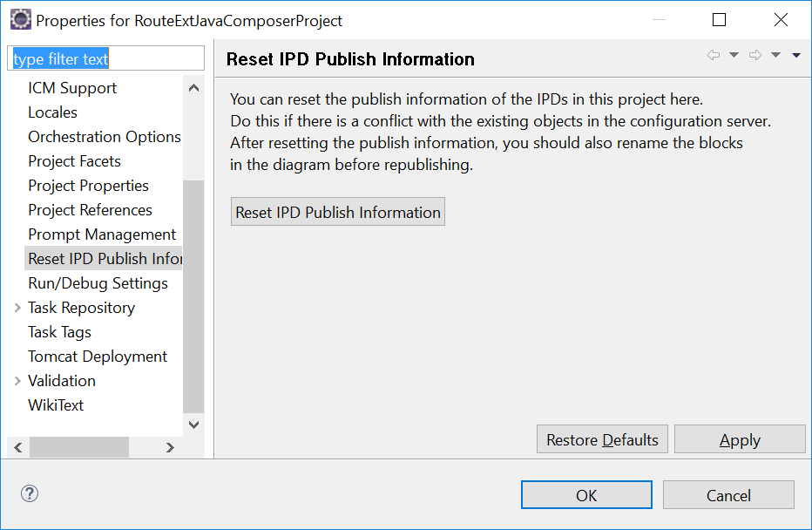Open the help question mark icon
This screenshot has height=530, width=812.
tap(29, 493)
